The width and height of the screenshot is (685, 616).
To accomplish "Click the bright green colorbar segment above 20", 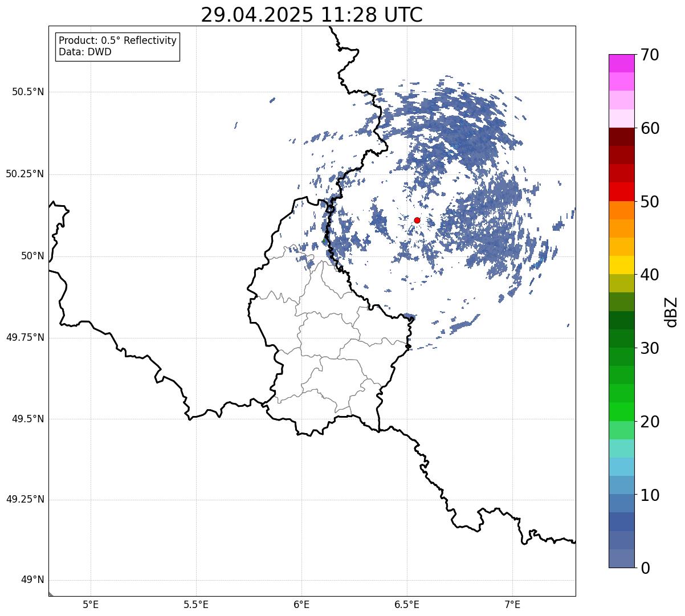I will click(622, 411).
